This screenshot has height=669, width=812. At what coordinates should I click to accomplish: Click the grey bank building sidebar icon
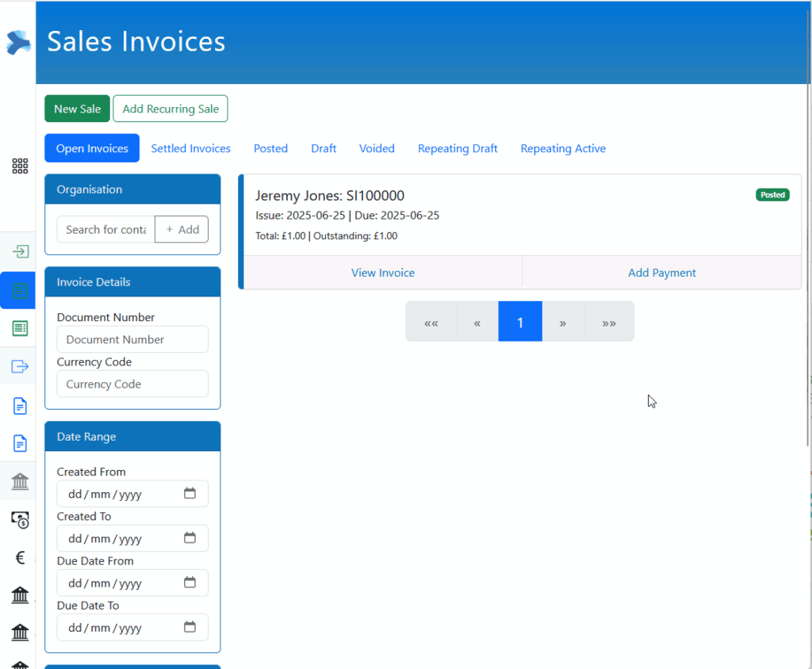click(20, 481)
